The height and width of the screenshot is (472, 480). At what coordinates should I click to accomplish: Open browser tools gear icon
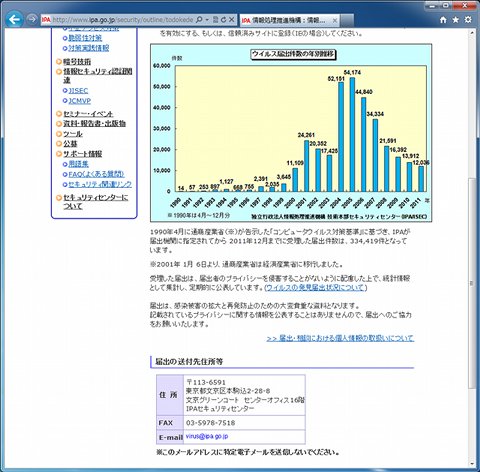468,20
